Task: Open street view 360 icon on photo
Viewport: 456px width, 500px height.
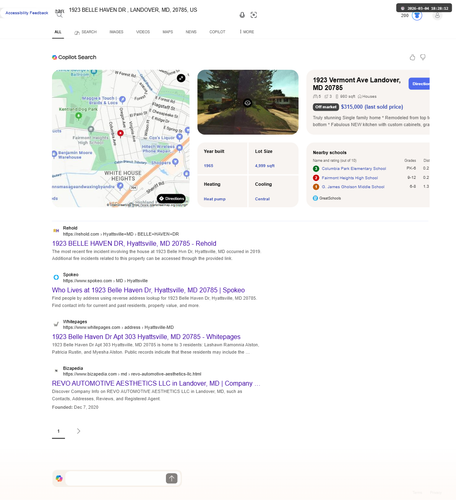Action: tap(247, 103)
